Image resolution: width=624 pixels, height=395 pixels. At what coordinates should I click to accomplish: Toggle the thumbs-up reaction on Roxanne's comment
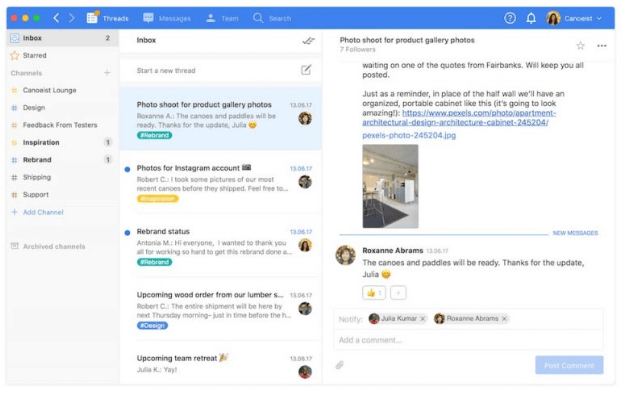pos(374,293)
